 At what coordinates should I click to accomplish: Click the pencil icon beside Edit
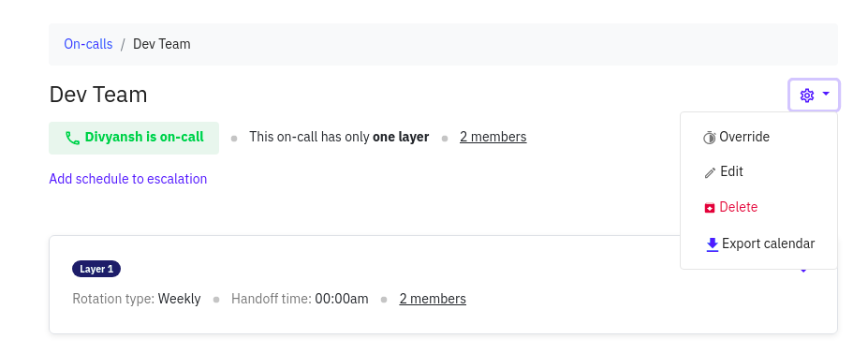tap(710, 173)
